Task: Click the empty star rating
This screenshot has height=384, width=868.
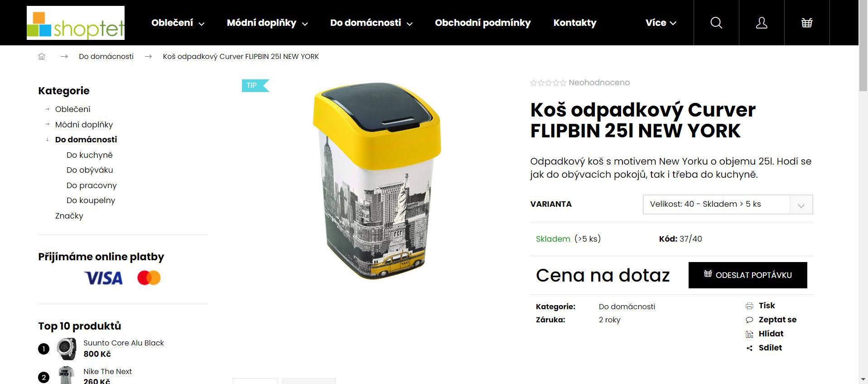Action: coord(548,83)
